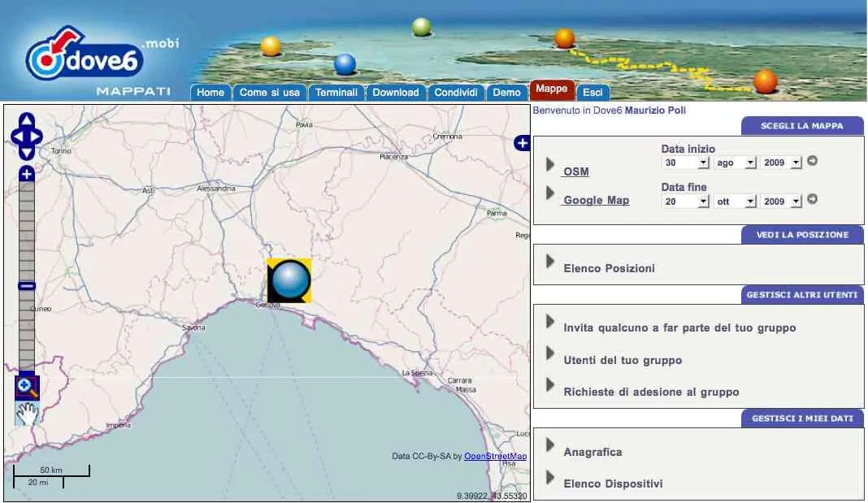The height and width of the screenshot is (503, 868).
Task: Open Elenco Posizioni
Action: pos(609,268)
